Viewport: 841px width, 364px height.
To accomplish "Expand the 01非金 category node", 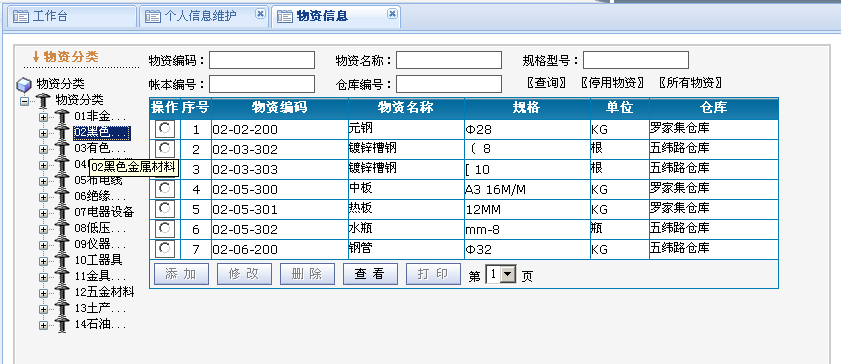I will pyautogui.click(x=43, y=117).
